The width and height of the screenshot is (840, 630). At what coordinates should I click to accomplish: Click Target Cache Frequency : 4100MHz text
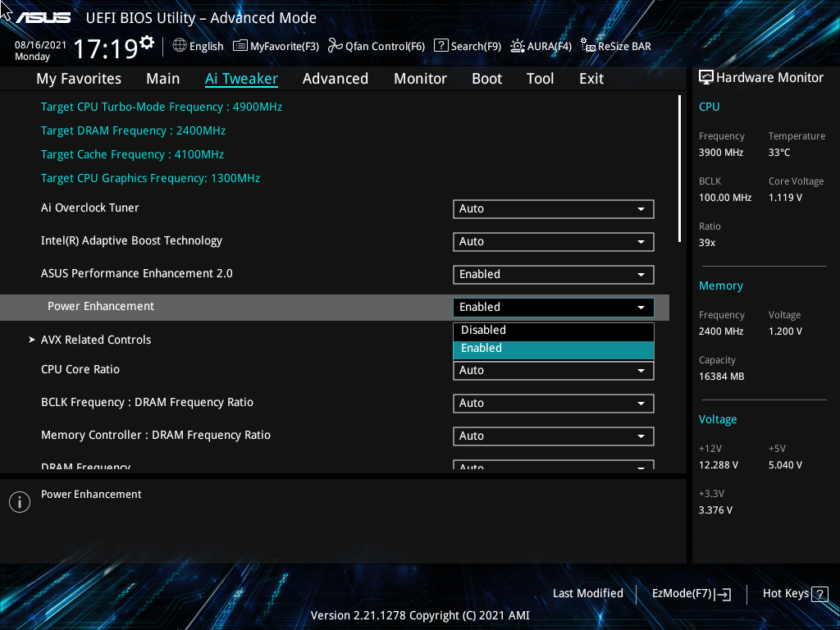[132, 154]
